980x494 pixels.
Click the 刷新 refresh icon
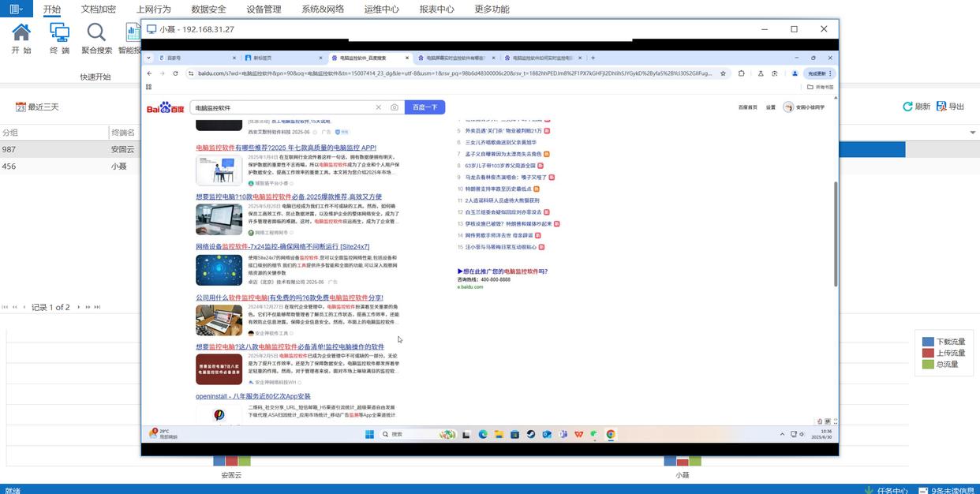[x=908, y=107]
